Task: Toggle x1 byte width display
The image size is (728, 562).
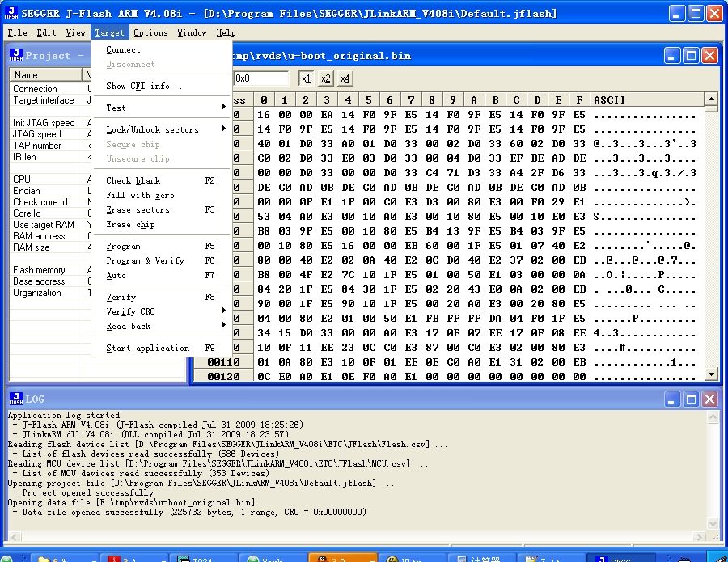Action: coord(306,78)
